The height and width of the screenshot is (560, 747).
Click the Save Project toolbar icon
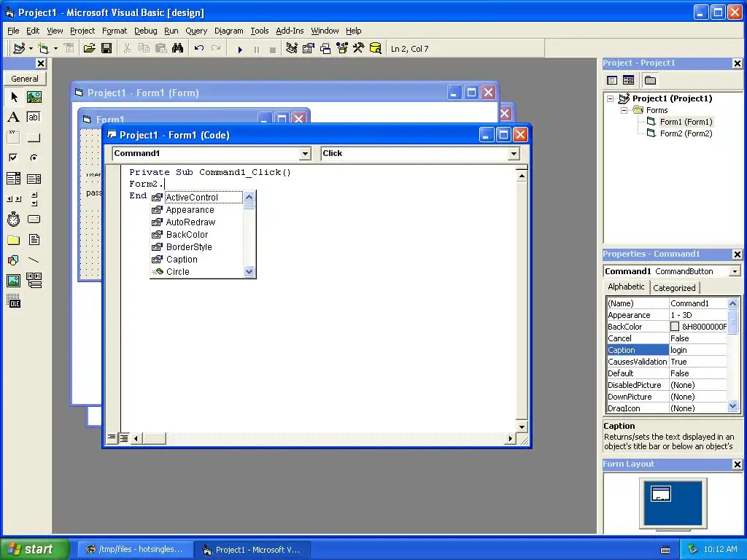pos(107,48)
